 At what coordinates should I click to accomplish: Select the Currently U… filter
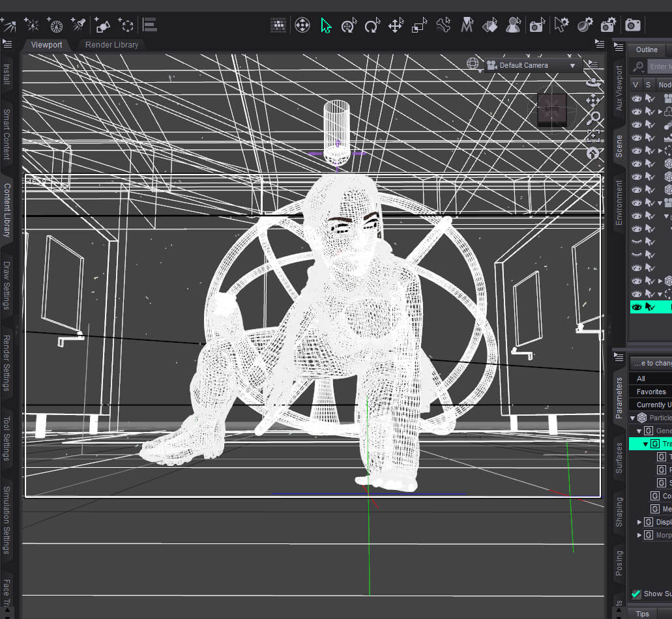650,405
